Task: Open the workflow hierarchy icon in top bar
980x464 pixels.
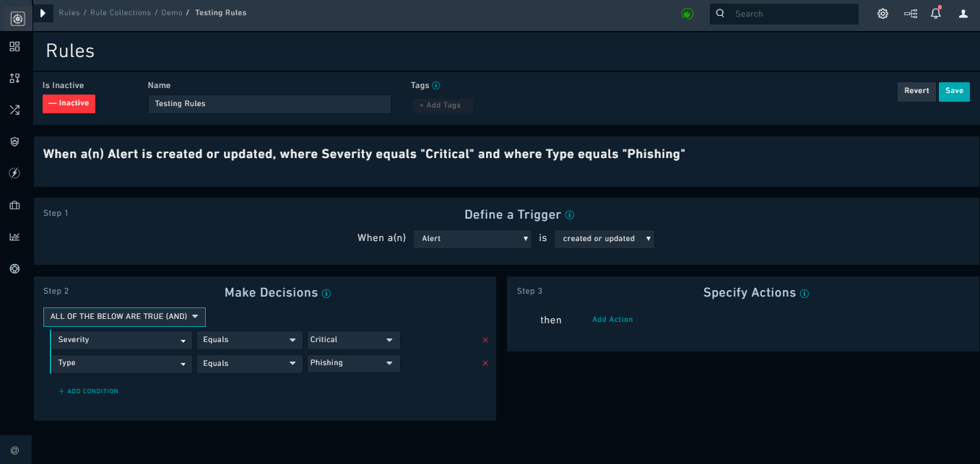Action: pyautogui.click(x=910, y=13)
